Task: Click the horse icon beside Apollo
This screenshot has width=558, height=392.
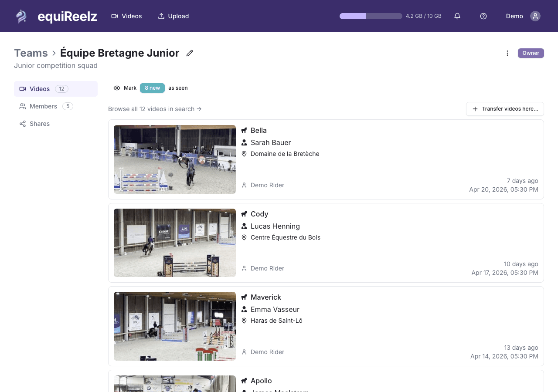Action: coord(244,381)
